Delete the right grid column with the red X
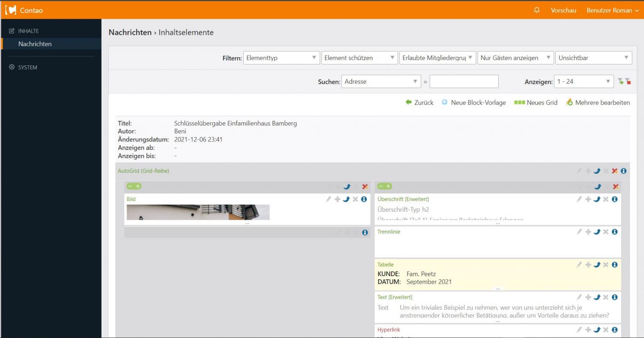 [615, 187]
